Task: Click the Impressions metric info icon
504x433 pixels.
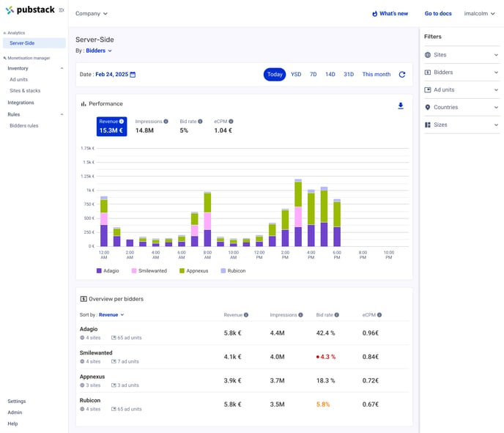Action: 166,122
